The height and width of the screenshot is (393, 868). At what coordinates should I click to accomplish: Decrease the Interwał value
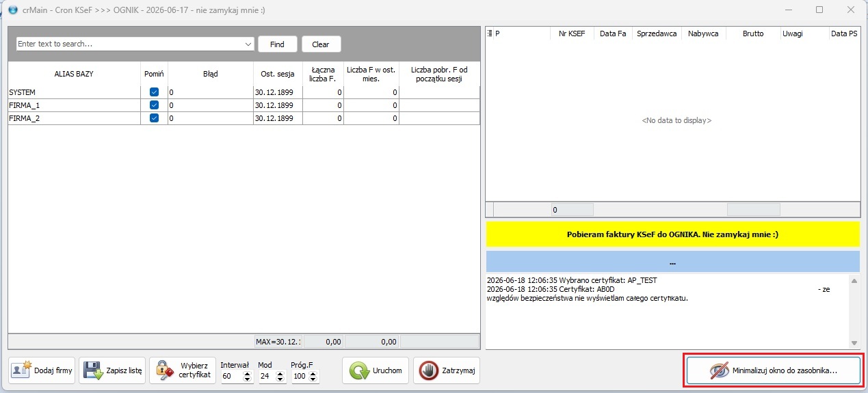pos(248,379)
